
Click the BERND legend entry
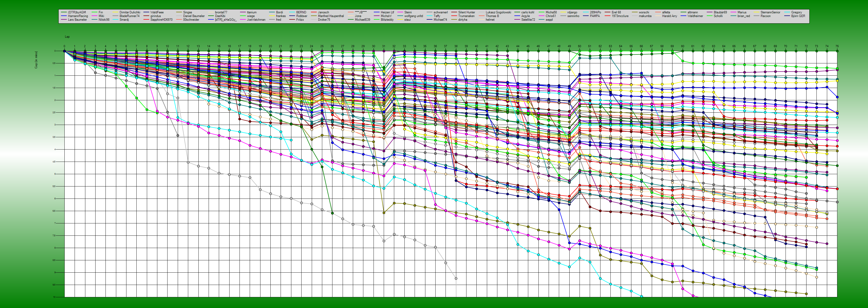coord(301,12)
